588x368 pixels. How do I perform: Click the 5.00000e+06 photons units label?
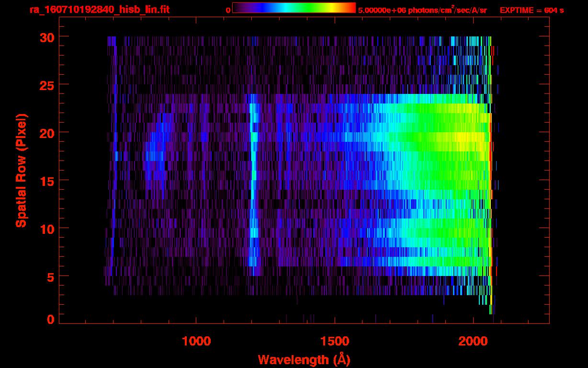pos(422,10)
